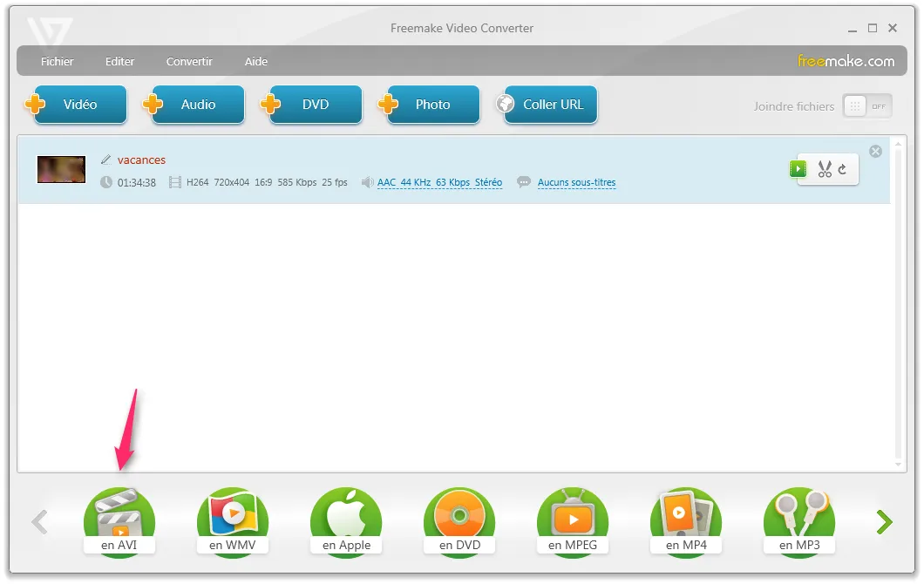Visit the freemake.com link
The height and width of the screenshot is (584, 924).
coord(846,61)
